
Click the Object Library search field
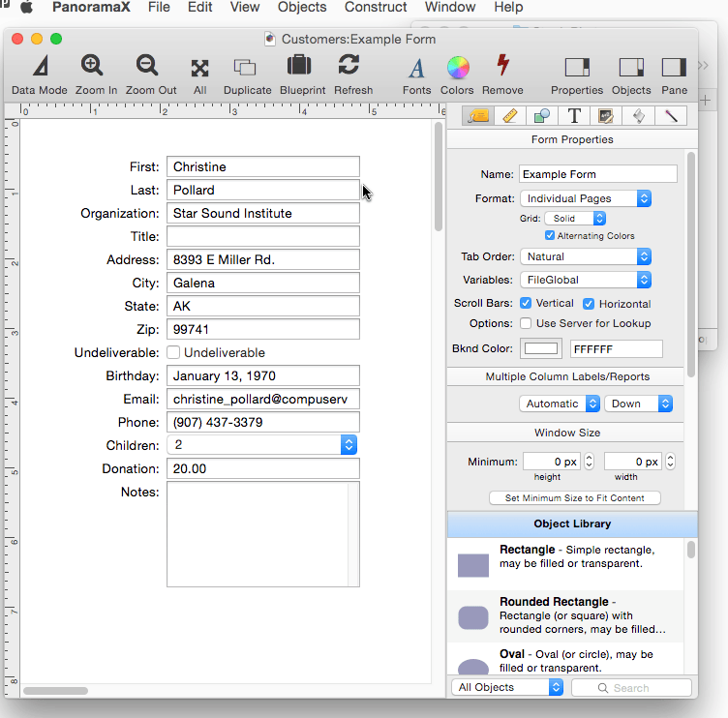tap(631, 688)
